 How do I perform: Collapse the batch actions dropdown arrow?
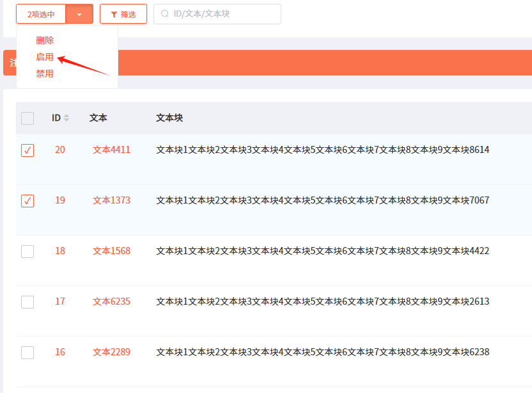coord(79,14)
